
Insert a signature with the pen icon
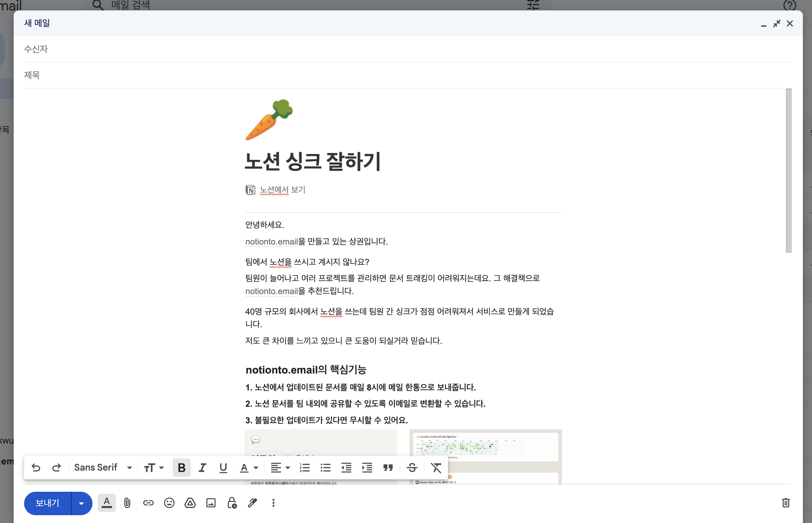[x=253, y=502]
